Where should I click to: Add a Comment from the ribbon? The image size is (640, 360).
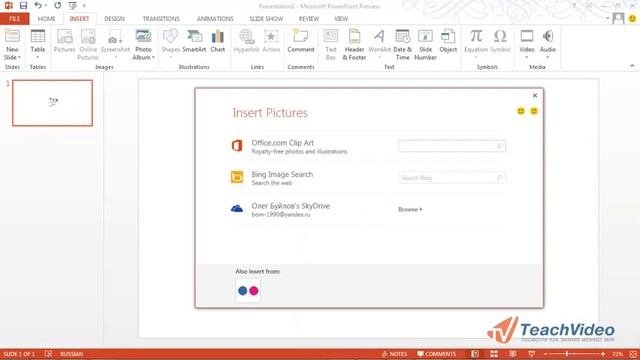tap(301, 41)
